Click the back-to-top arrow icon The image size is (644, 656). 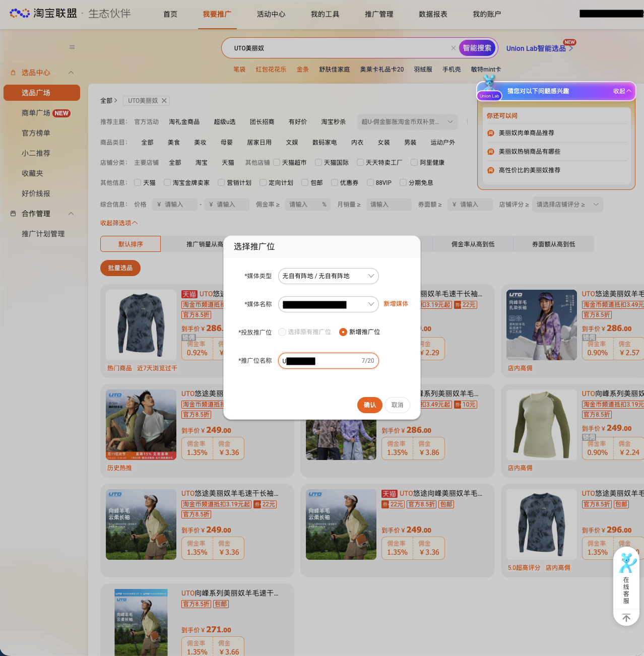click(x=626, y=617)
